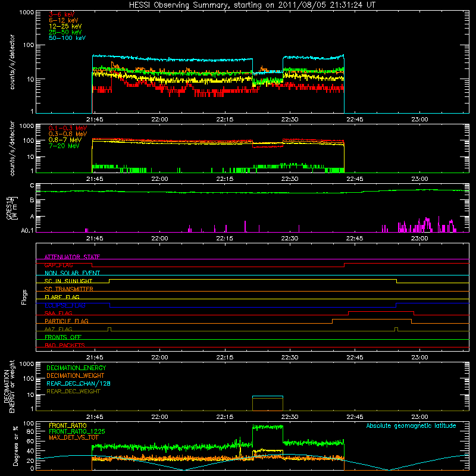Image resolution: width=476 pixels, height=476 pixels.
Task: Click the 7-20 MeV legend label
Action: 64,146
